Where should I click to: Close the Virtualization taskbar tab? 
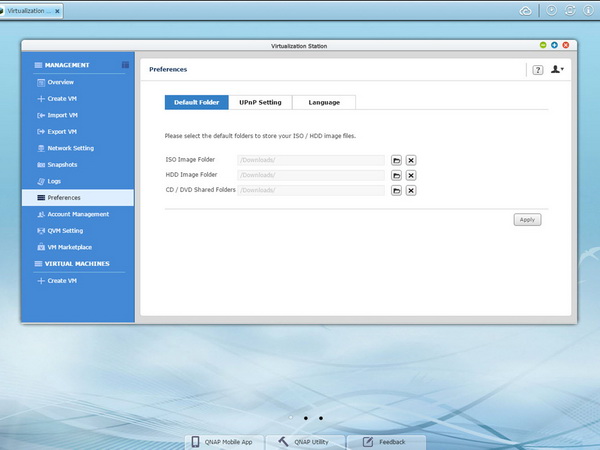click(x=57, y=11)
